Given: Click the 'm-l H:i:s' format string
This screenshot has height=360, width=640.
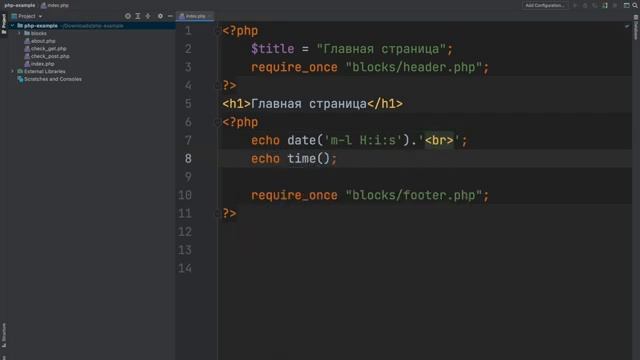Looking at the screenshot, I should click(363, 140).
